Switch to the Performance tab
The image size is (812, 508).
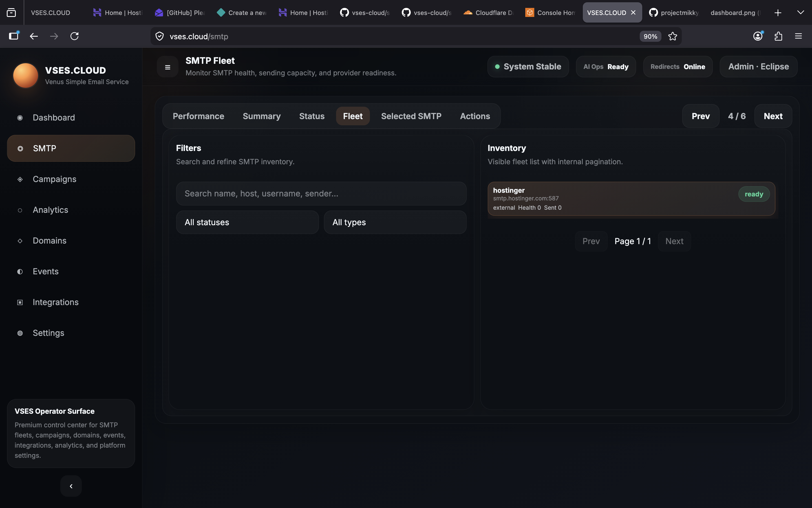(198, 116)
